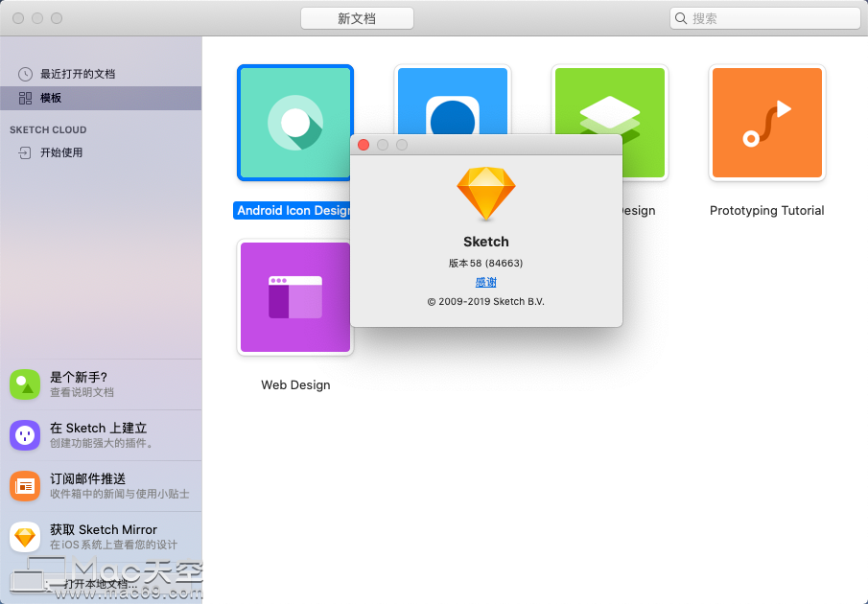Click the orange newsletter icon
The width and height of the screenshot is (868, 604).
pyautogui.click(x=25, y=486)
